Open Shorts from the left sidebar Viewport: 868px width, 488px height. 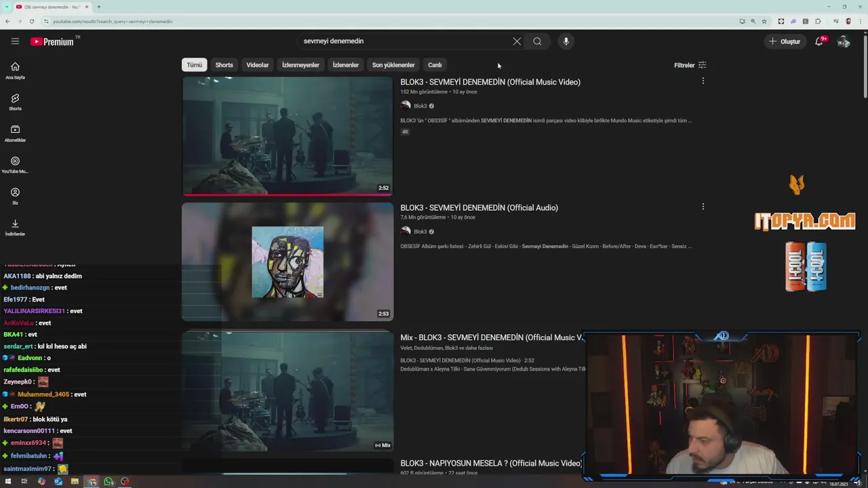pyautogui.click(x=15, y=102)
